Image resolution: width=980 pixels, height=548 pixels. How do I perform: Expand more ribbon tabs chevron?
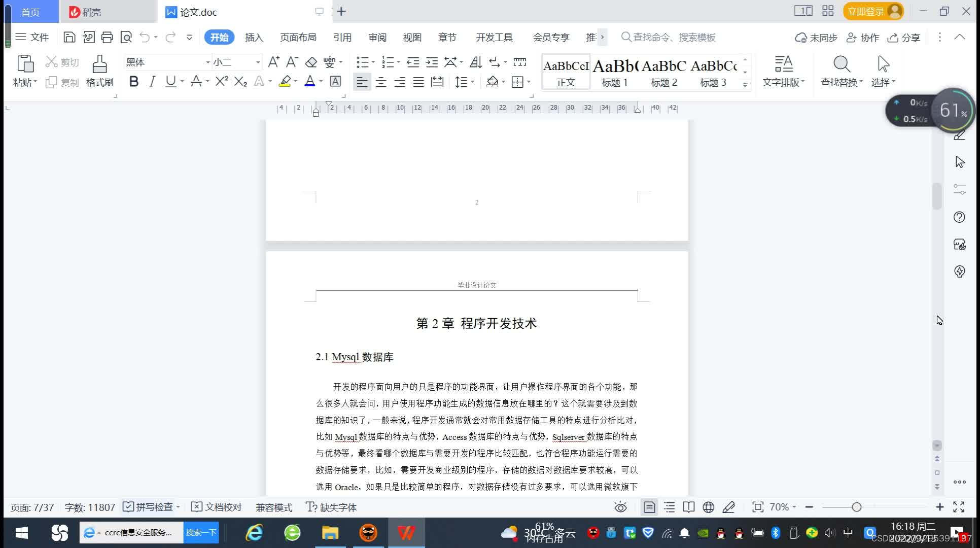coord(602,37)
